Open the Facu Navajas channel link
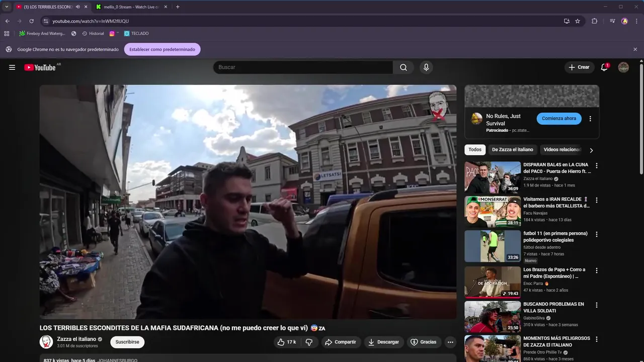Image resolution: width=644 pixels, height=362 pixels. coord(535,213)
